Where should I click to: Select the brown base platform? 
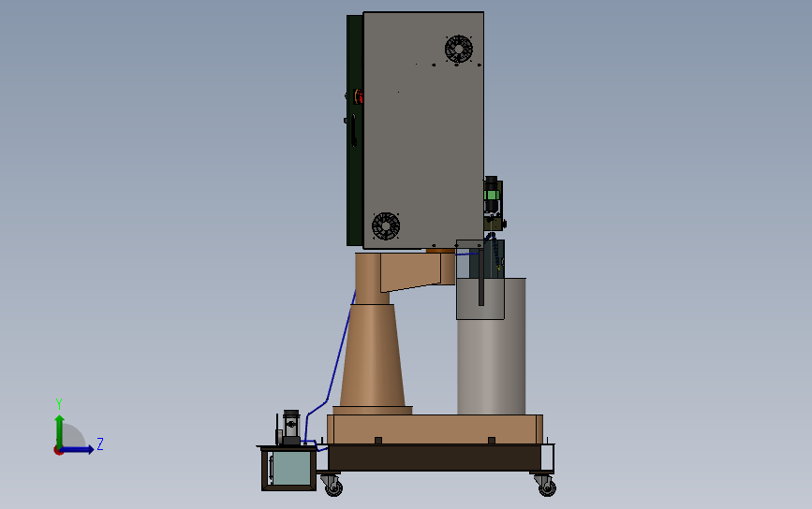point(435,429)
